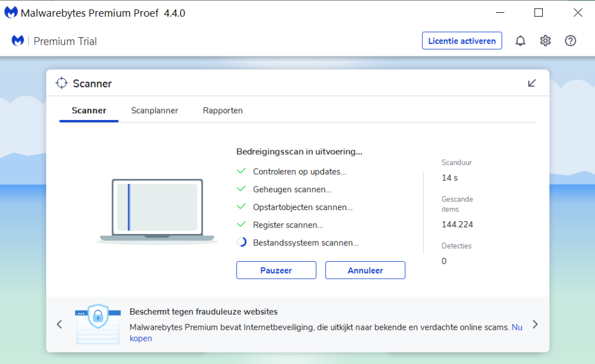
Task: Click the checkmark next to Register scannen
Action: (x=241, y=225)
